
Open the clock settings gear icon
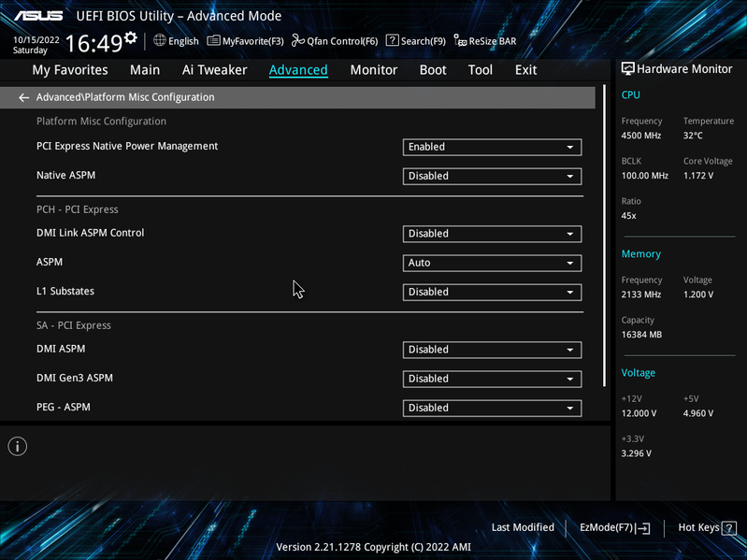pyautogui.click(x=130, y=37)
